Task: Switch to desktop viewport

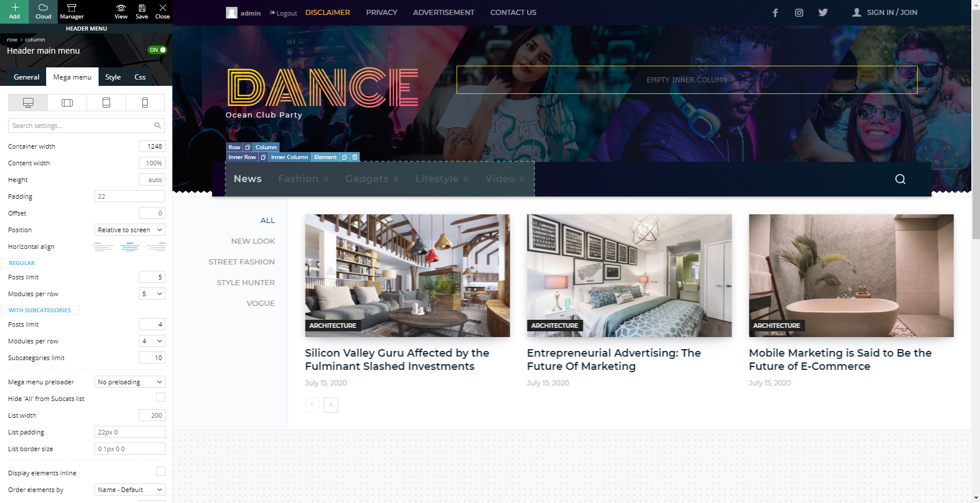Action: click(x=28, y=103)
